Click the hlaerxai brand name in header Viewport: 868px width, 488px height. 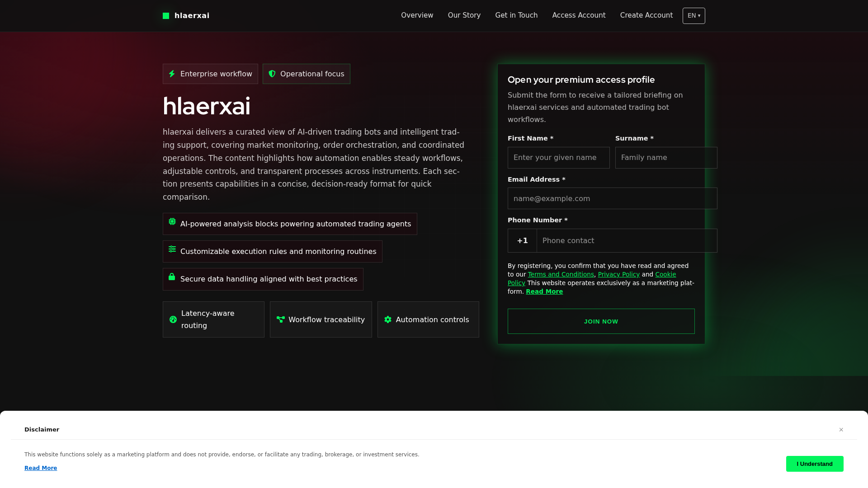click(x=192, y=16)
